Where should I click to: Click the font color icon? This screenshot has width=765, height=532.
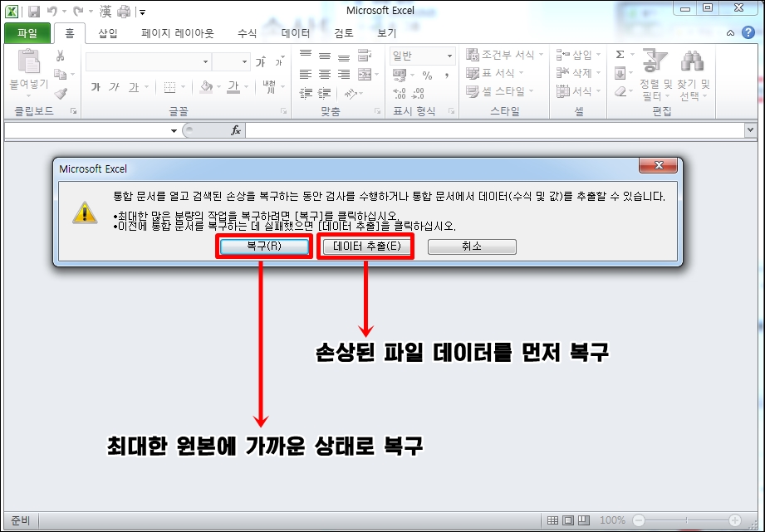tap(233, 87)
